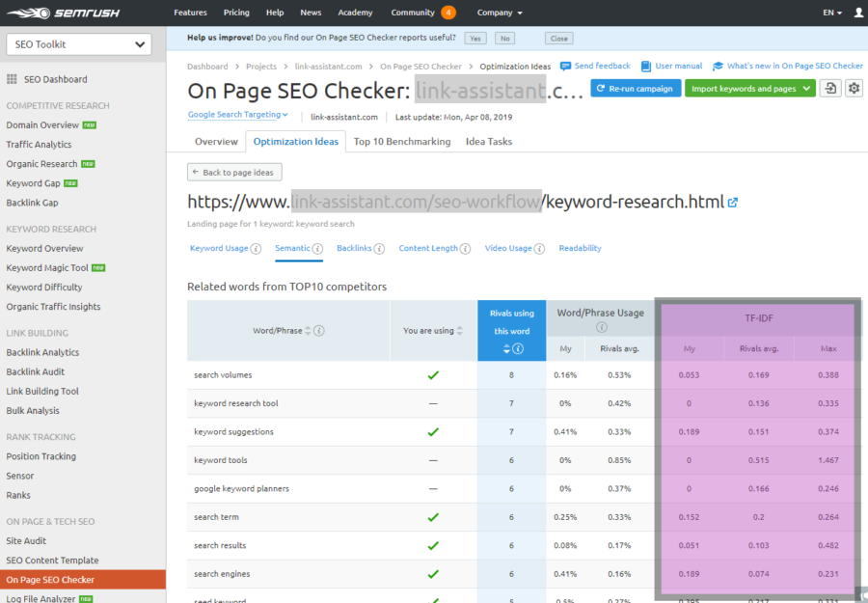The width and height of the screenshot is (868, 603).
Task: Click info icon beside Video Usage
Action: [539, 249]
